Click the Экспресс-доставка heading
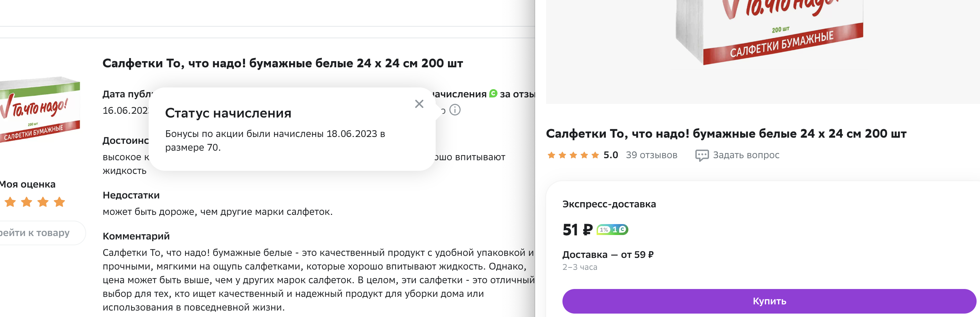This screenshot has width=980, height=317. tap(609, 204)
